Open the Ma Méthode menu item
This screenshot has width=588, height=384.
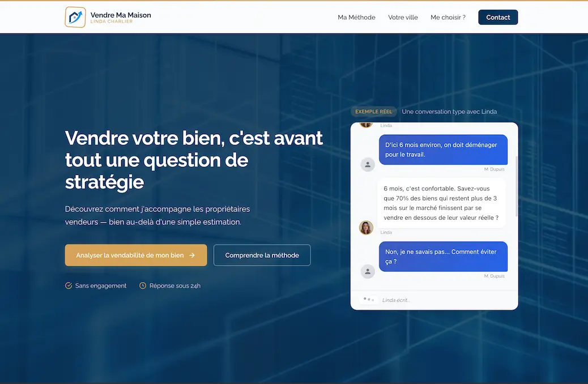tap(356, 17)
